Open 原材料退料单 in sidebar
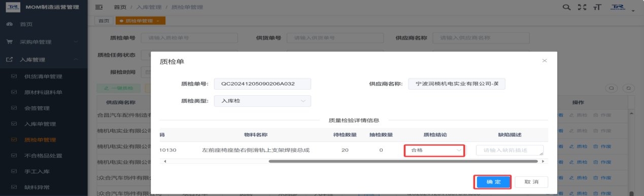The image size is (644, 196). point(43,92)
